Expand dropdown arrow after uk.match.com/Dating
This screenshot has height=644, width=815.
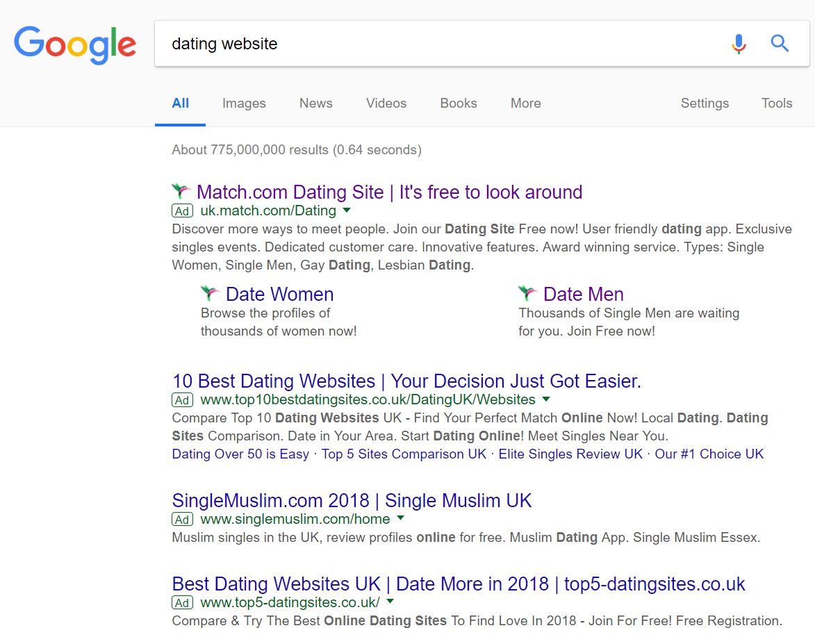coord(347,210)
